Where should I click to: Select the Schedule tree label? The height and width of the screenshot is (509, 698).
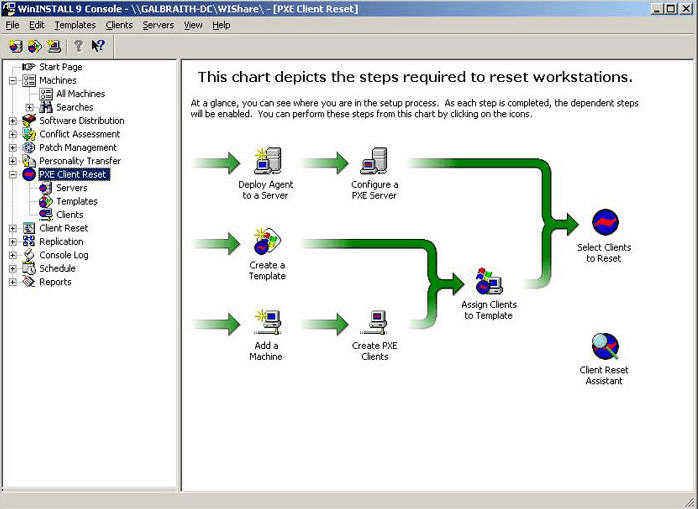click(x=57, y=269)
